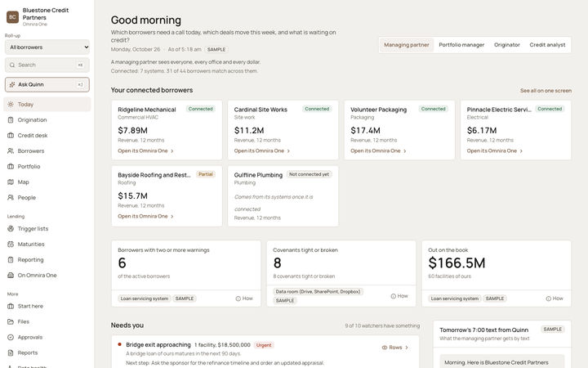Open Today in the sidebar
This screenshot has width=588, height=368.
click(x=47, y=105)
